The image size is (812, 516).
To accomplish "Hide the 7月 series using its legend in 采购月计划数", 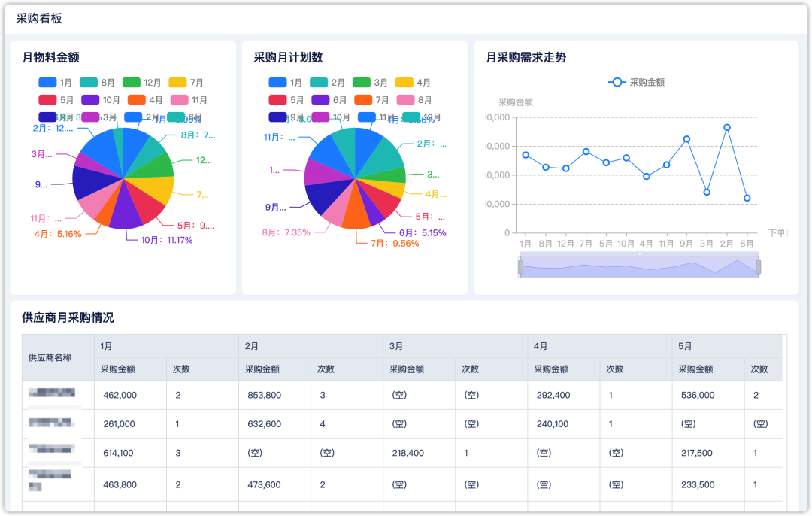I will click(364, 99).
